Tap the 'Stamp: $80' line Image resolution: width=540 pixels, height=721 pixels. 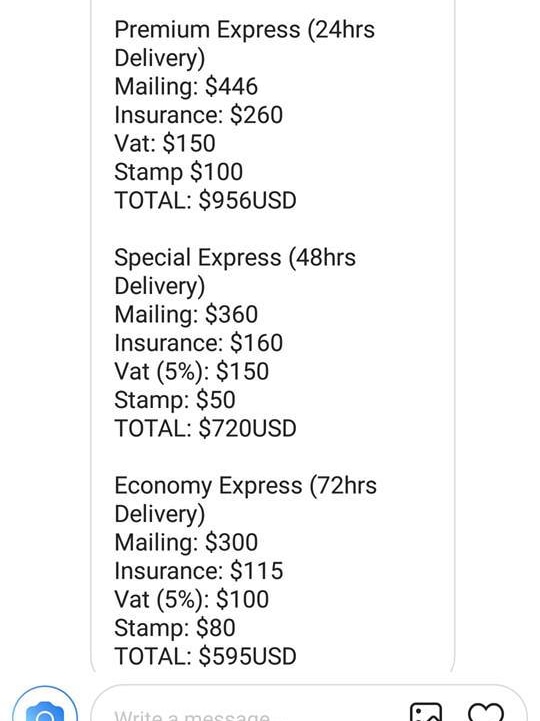click(175, 629)
